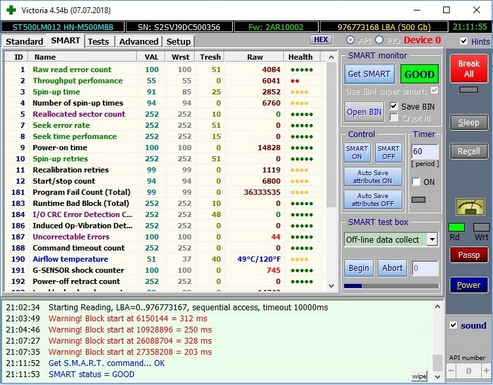The width and height of the screenshot is (493, 385).
Task: Select the Raw read error count row
Action: pos(165,70)
